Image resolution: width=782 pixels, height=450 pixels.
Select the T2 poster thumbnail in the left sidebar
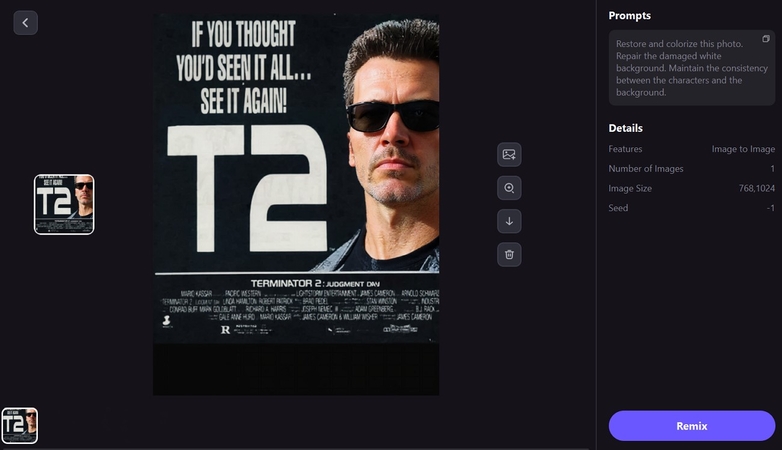64,205
